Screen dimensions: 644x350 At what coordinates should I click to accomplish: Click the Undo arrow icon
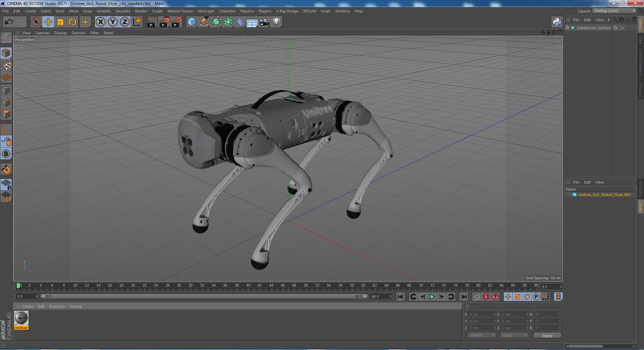[9, 22]
